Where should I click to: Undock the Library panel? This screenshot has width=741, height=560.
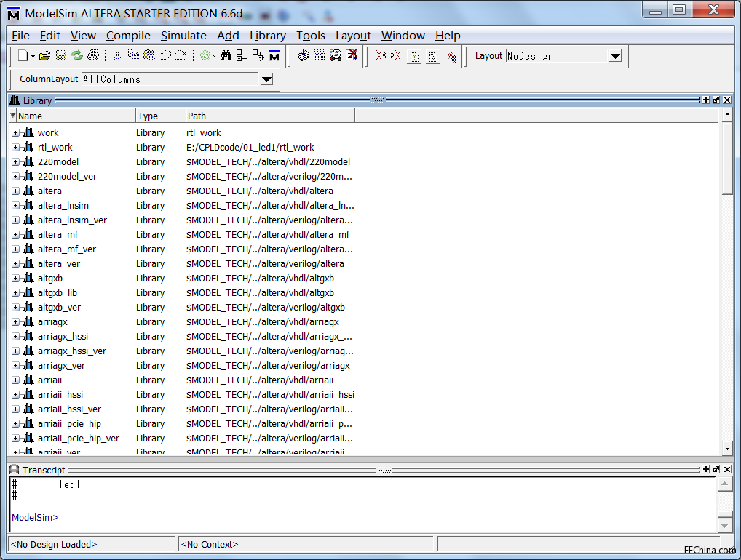click(716, 100)
